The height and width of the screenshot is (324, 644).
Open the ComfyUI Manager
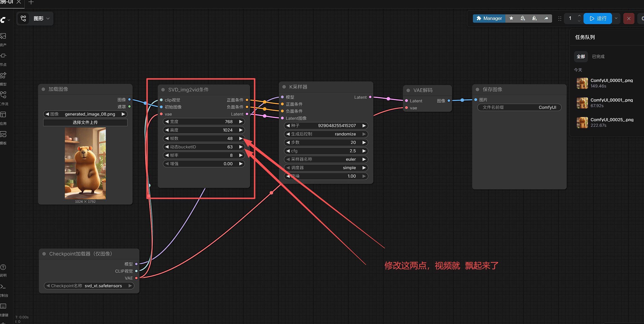coord(489,18)
